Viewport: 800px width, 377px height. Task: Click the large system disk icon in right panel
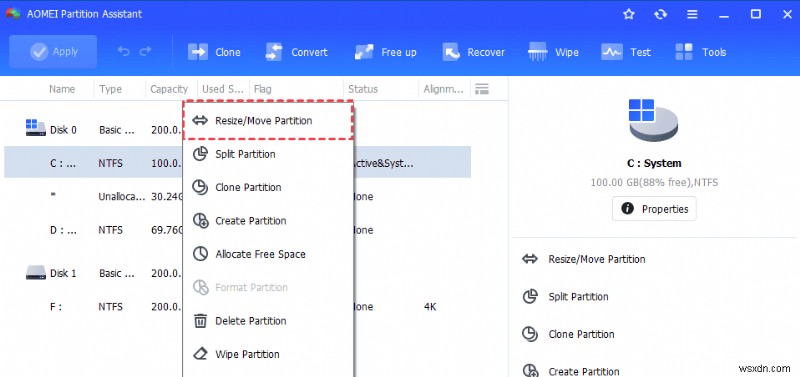pos(653,120)
